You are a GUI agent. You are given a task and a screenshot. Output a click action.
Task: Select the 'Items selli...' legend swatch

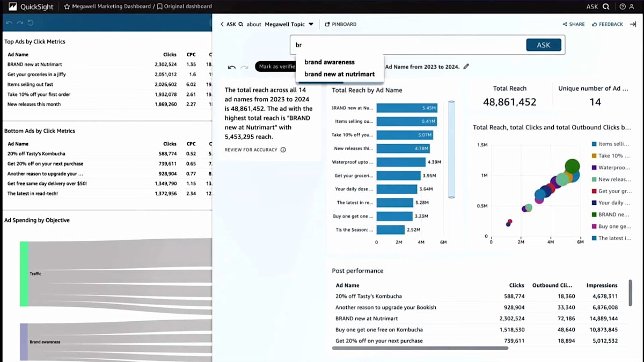coord(594,144)
